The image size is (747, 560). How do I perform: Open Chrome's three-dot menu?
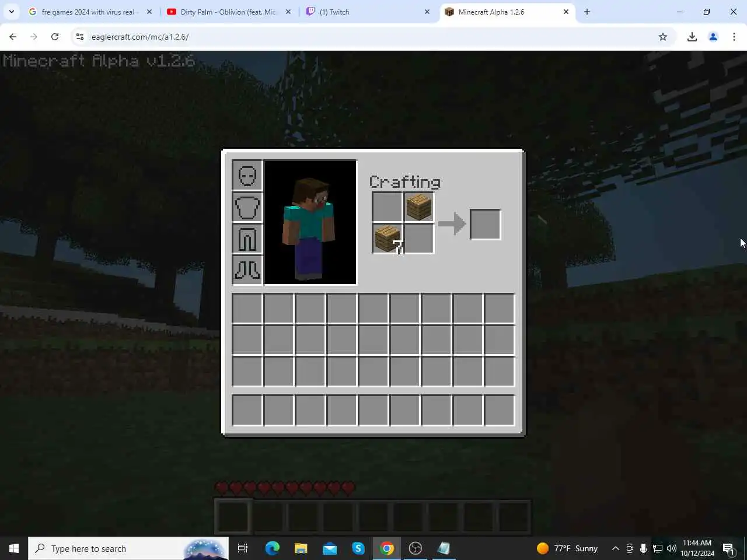[x=734, y=37]
